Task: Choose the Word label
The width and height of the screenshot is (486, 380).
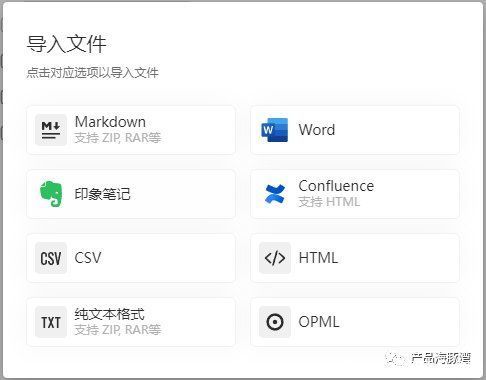Action: [317, 130]
